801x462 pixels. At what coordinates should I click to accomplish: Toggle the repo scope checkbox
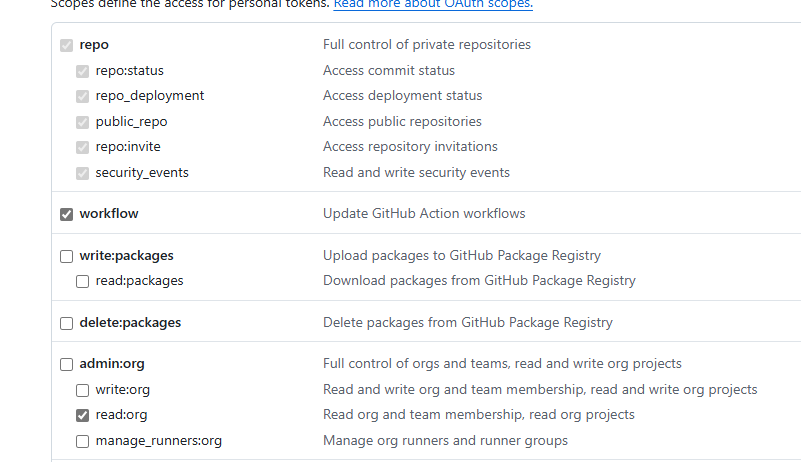[67, 45]
